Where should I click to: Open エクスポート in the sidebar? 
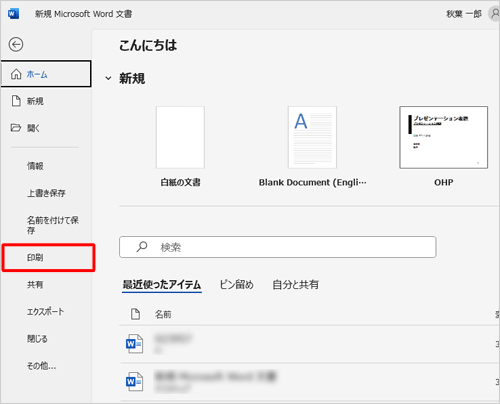[46, 312]
